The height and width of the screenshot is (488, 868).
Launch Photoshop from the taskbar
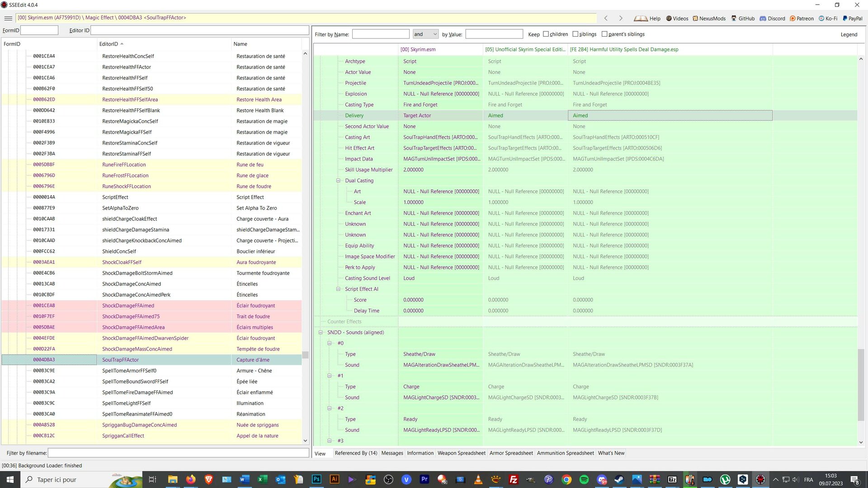316,479
